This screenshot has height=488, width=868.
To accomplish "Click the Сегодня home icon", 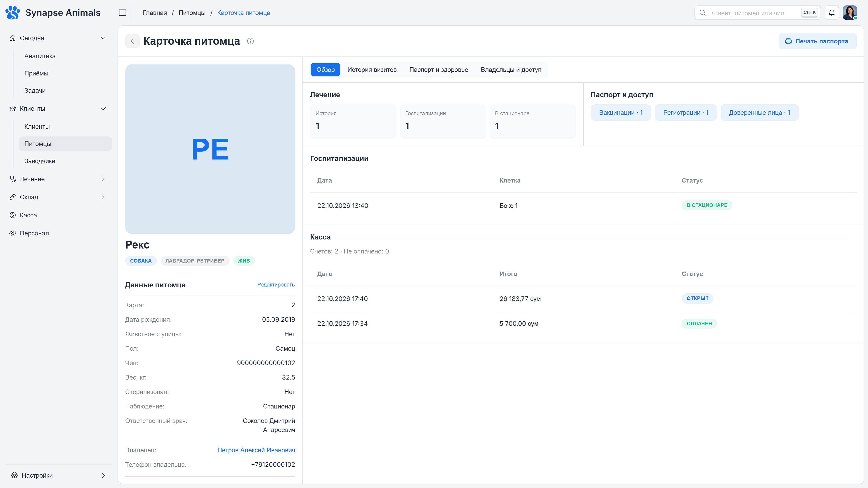I will pyautogui.click(x=13, y=38).
